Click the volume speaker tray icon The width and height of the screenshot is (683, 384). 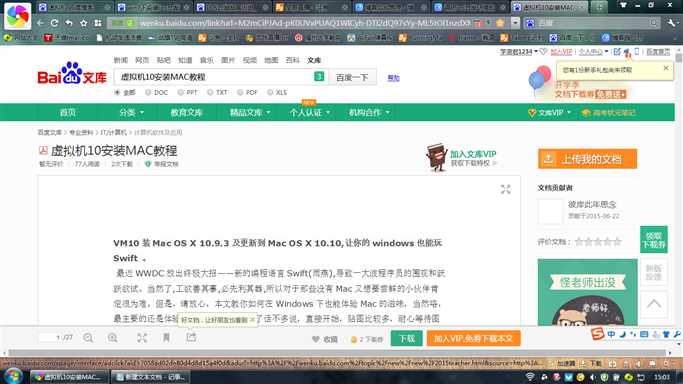click(592, 377)
